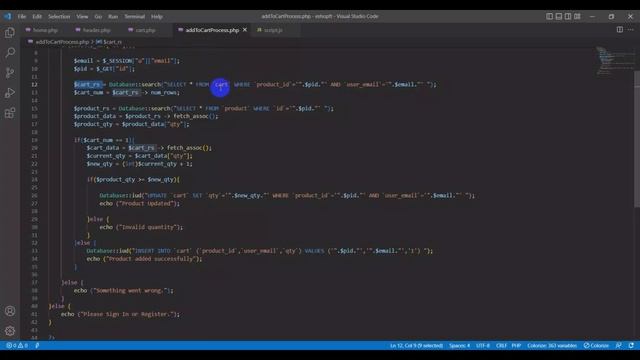Click echo "Product added successfully" line

[x=144, y=259]
